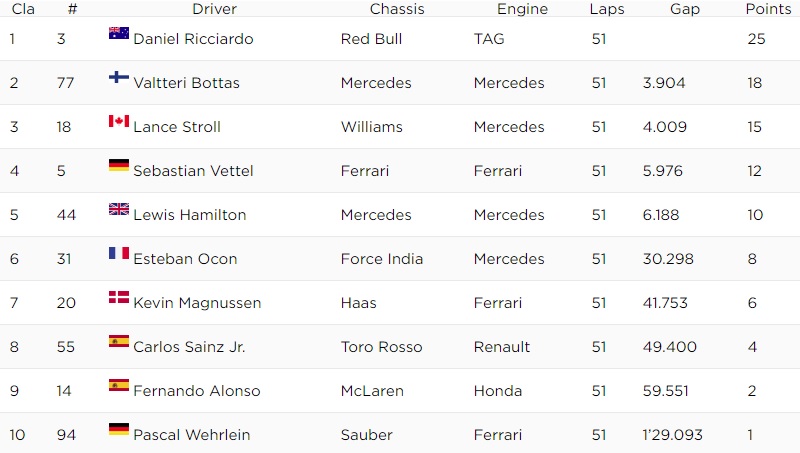Click the German flag beside Sebastian Vettel
This screenshot has width=800, height=453.
(x=119, y=166)
